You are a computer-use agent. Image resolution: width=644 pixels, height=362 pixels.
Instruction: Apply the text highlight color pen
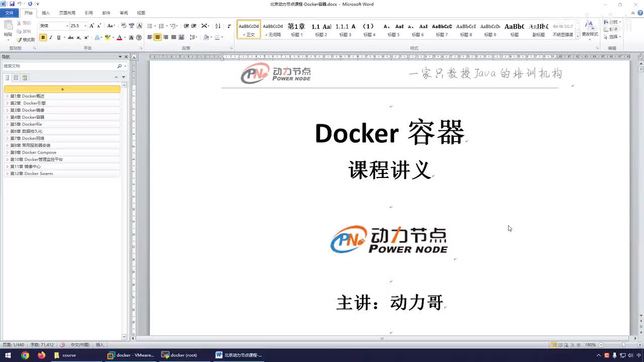(x=107, y=38)
